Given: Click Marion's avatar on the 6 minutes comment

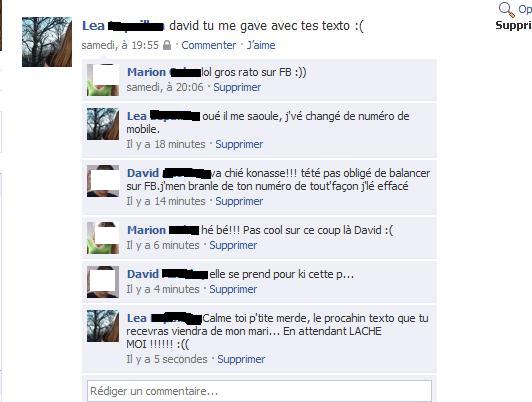Looking at the screenshot, I should click(103, 238).
